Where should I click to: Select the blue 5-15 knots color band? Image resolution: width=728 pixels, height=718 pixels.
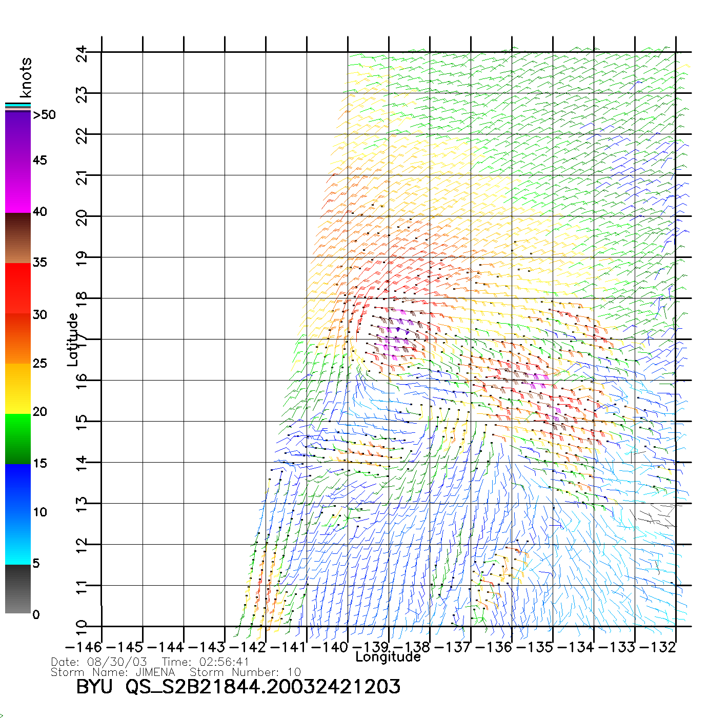(x=18, y=514)
